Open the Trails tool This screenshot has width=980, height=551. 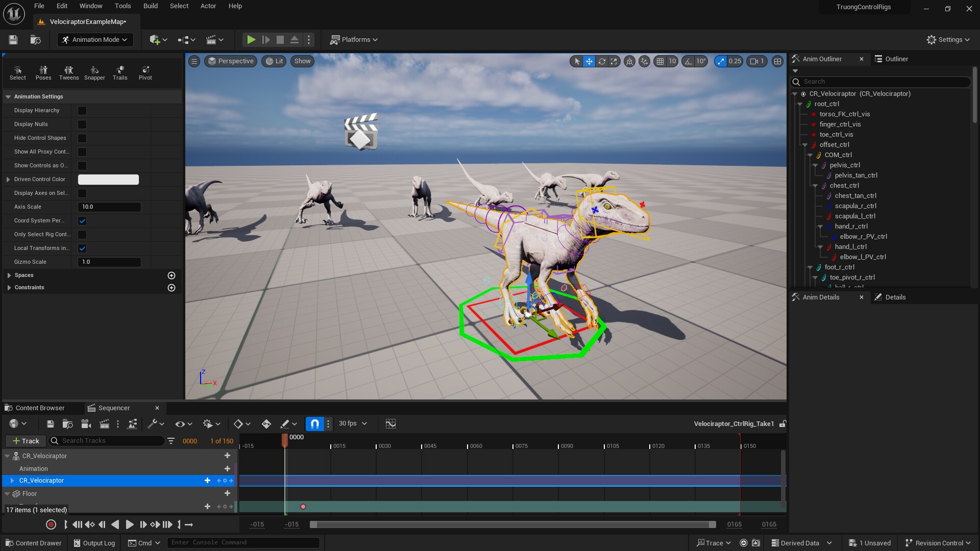tap(120, 72)
